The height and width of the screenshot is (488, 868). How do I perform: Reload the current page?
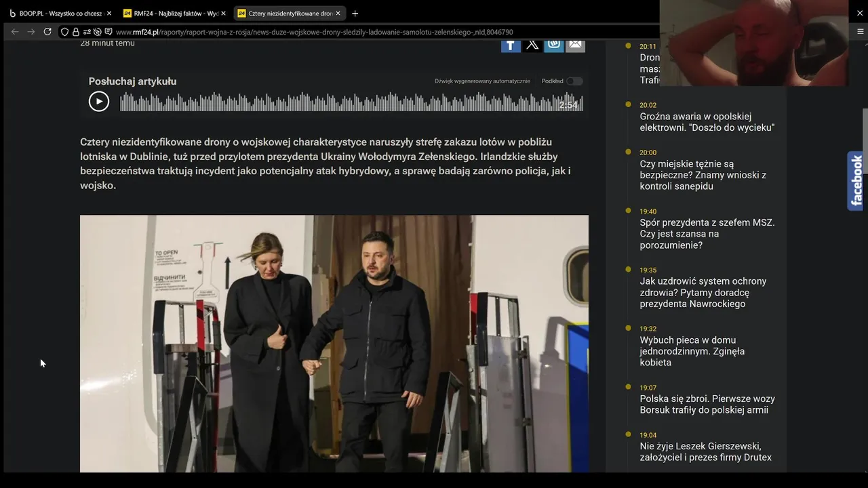[x=47, y=32]
